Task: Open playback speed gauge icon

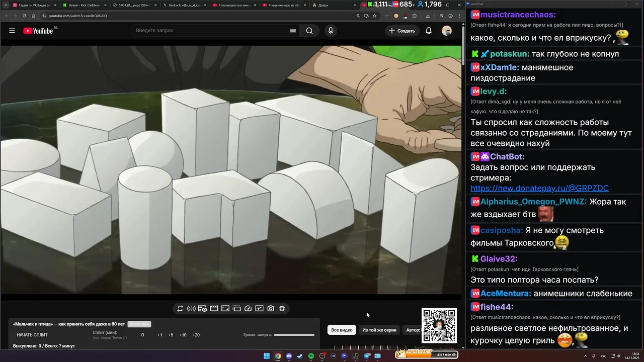Action: [248, 309]
